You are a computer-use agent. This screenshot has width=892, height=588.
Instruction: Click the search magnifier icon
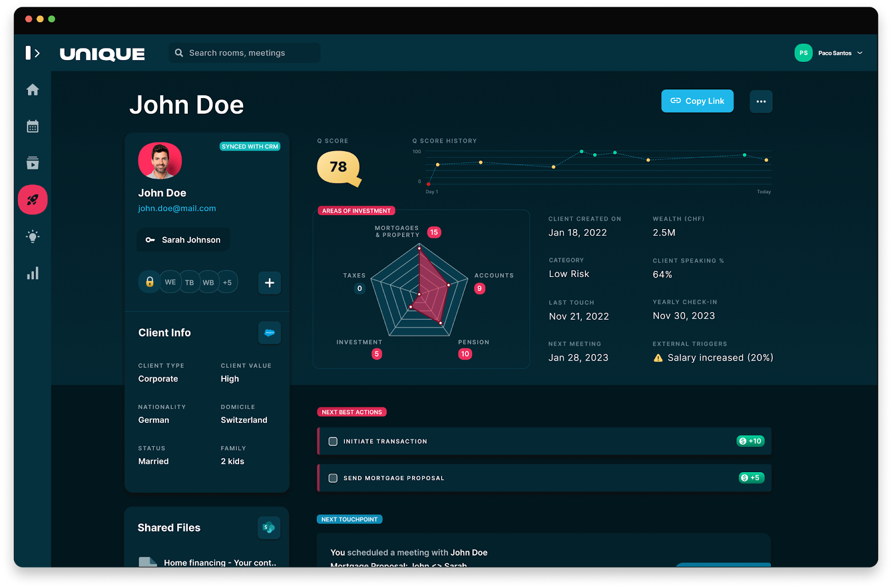(x=179, y=53)
